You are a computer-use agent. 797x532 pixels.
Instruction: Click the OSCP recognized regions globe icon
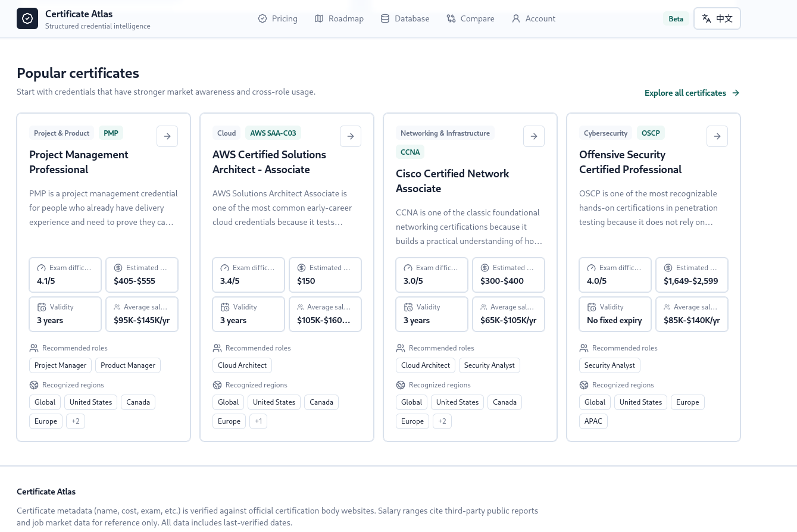point(584,385)
